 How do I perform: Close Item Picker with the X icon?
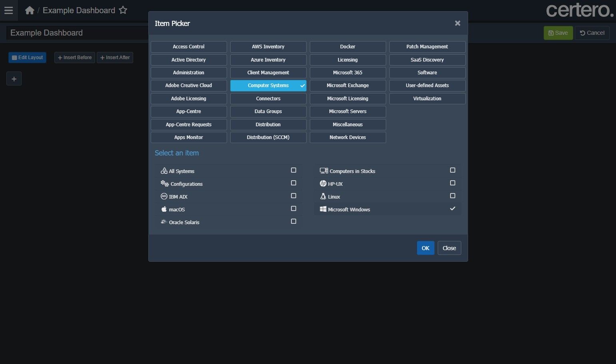point(458,24)
